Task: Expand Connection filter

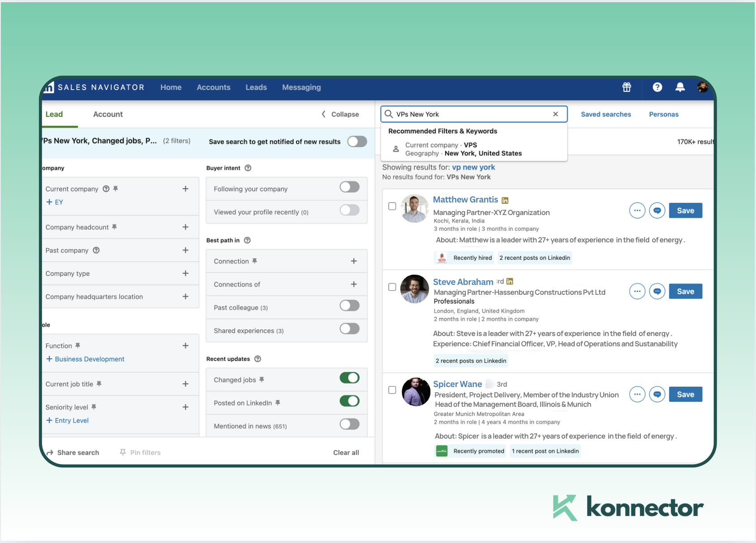Action: coord(354,261)
